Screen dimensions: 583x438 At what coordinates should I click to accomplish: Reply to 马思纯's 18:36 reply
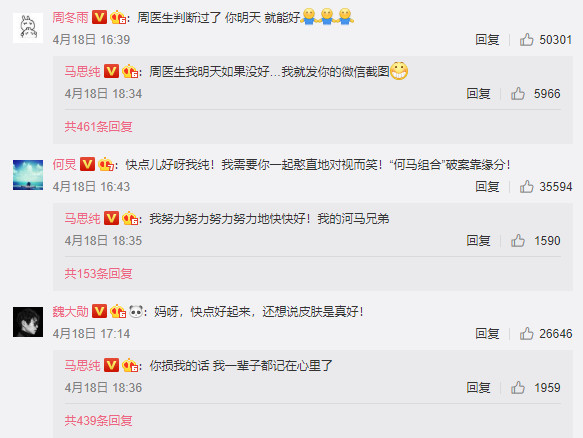coord(478,388)
